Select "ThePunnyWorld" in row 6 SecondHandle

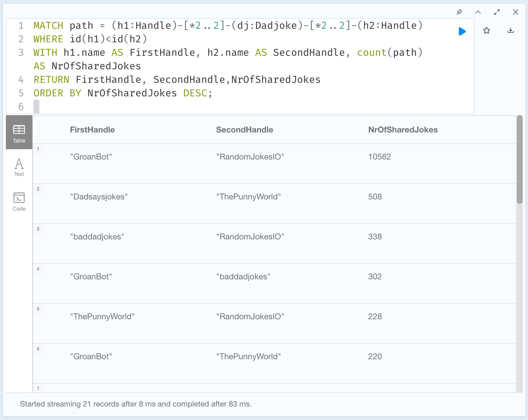248,357
